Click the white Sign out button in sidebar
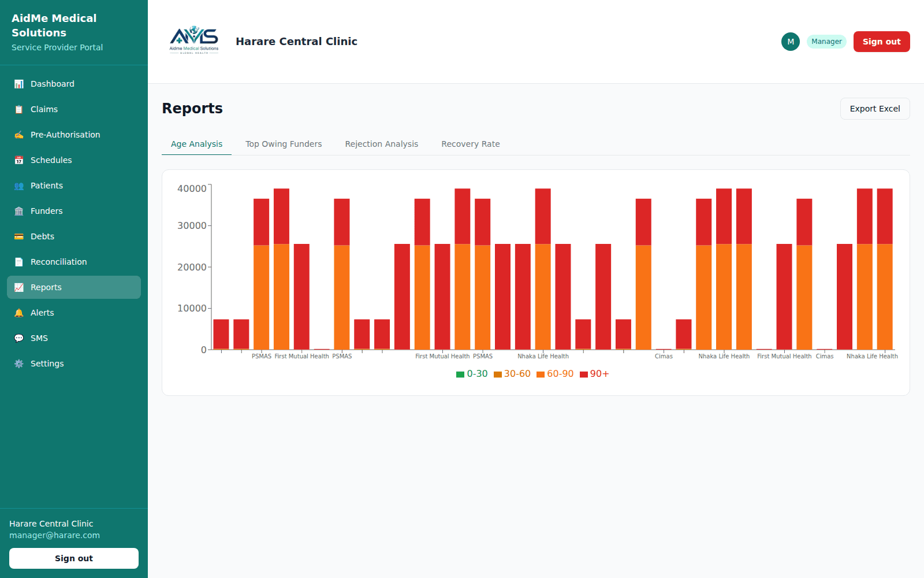The width and height of the screenshot is (924, 578). (x=74, y=558)
